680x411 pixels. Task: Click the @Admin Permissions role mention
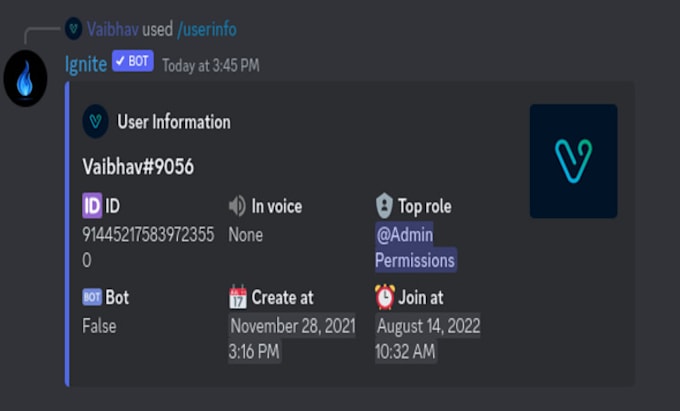click(x=415, y=248)
